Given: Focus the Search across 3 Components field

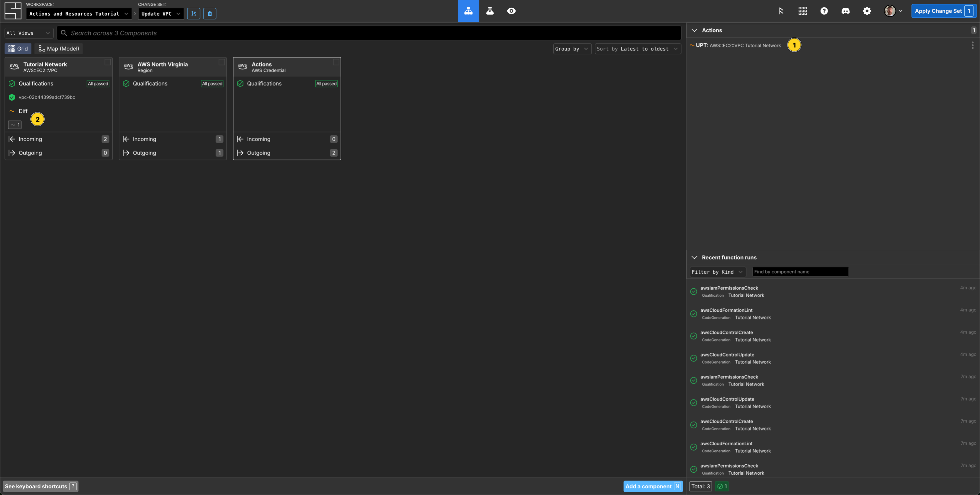Looking at the screenshot, I should 369,33.
